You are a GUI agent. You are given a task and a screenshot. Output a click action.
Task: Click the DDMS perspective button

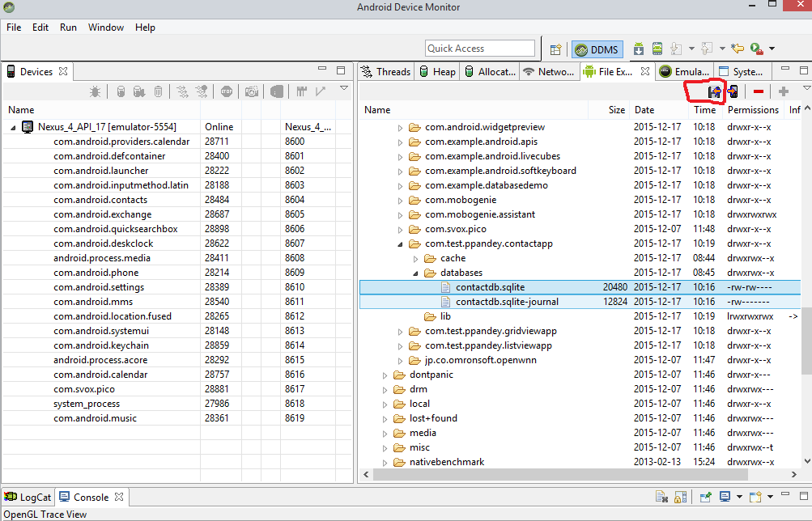pos(597,49)
